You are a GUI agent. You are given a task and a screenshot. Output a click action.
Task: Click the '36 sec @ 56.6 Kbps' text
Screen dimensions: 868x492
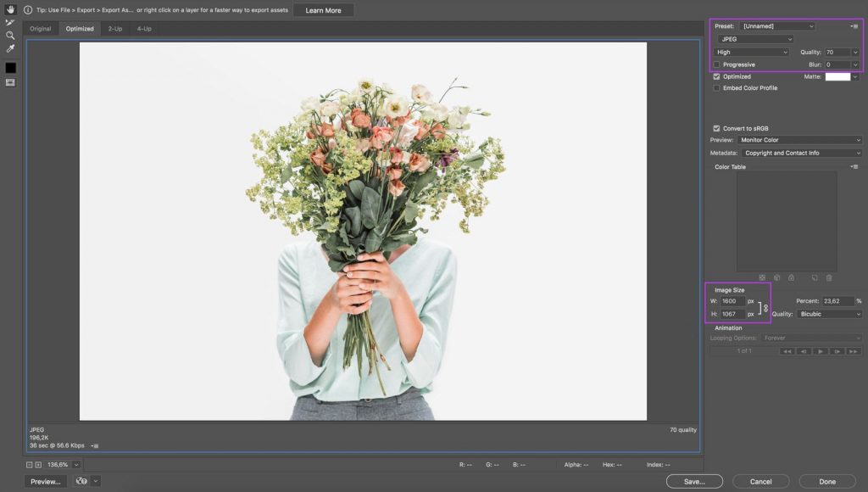(57, 445)
